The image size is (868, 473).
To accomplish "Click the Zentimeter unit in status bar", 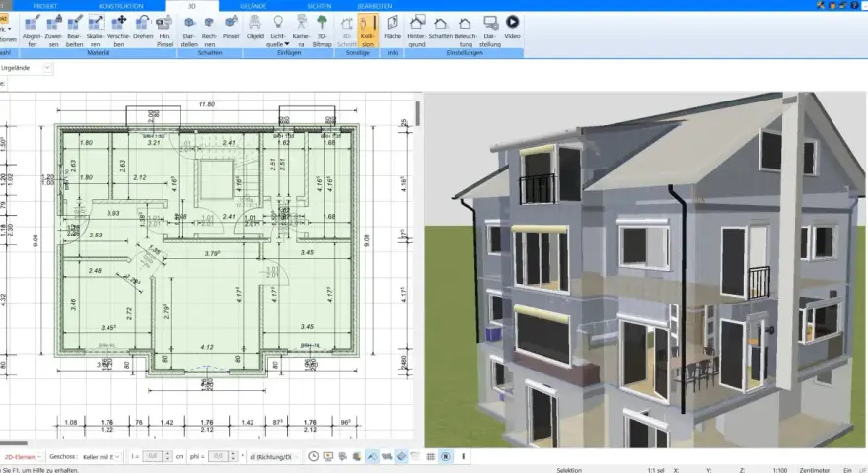I will tap(814, 470).
